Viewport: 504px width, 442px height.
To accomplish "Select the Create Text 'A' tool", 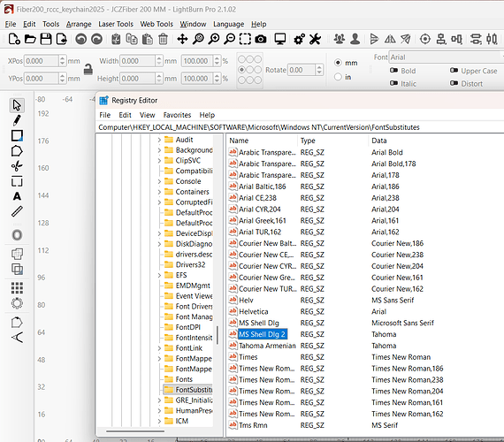I will click(17, 196).
